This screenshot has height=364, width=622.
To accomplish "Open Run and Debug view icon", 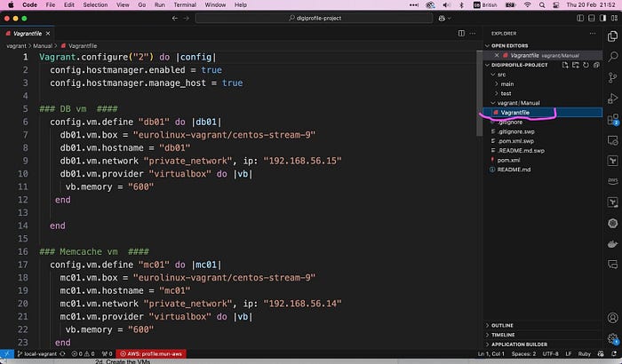I will (612, 99).
